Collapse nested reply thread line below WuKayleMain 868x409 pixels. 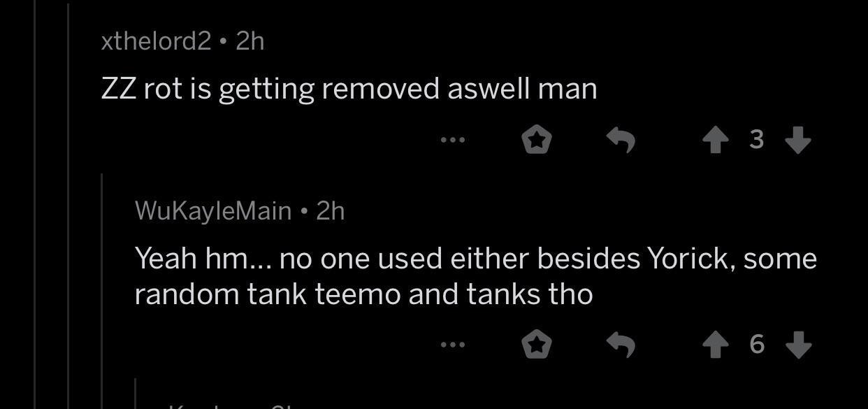(x=136, y=394)
